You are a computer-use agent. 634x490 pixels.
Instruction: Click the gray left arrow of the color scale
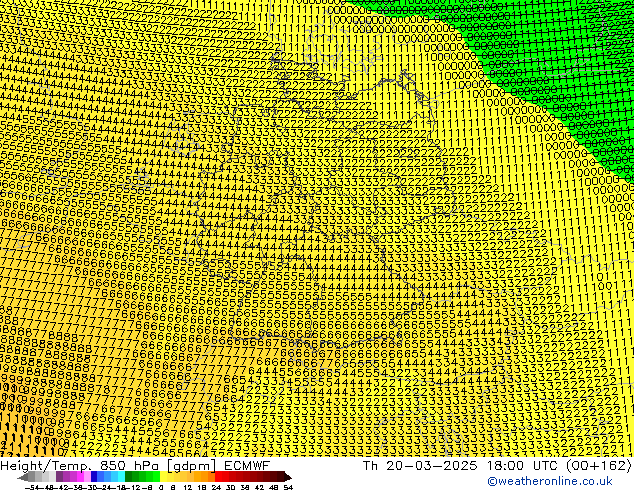[x=23, y=477]
